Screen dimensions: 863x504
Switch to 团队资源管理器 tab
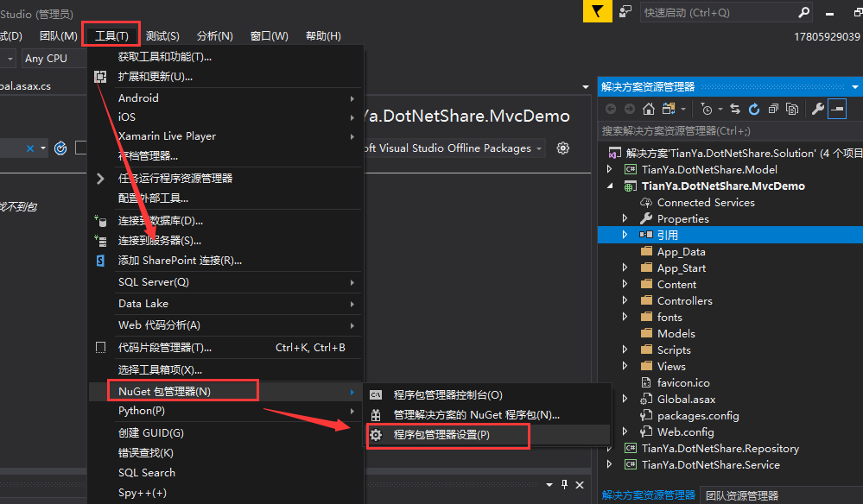[742, 495]
